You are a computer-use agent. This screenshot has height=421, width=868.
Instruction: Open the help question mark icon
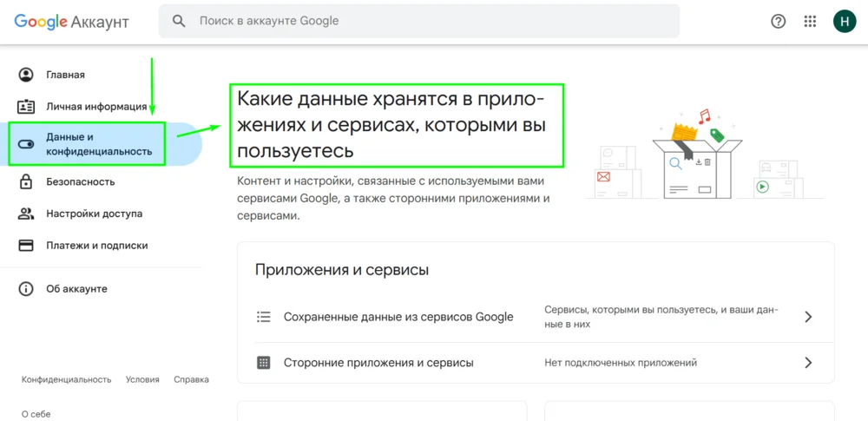(x=778, y=22)
